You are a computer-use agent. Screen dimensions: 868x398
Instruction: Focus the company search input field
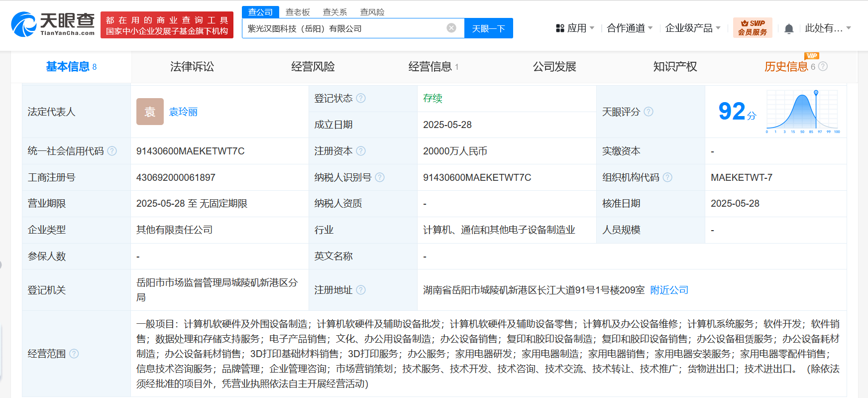click(x=343, y=28)
